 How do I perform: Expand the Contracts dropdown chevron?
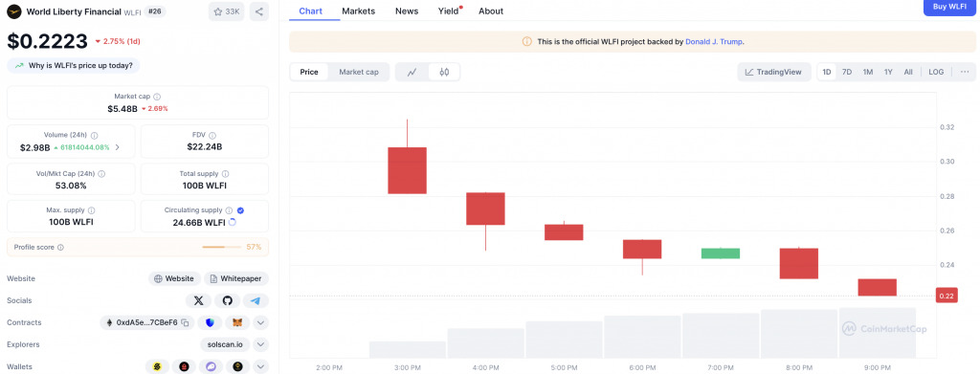(261, 322)
